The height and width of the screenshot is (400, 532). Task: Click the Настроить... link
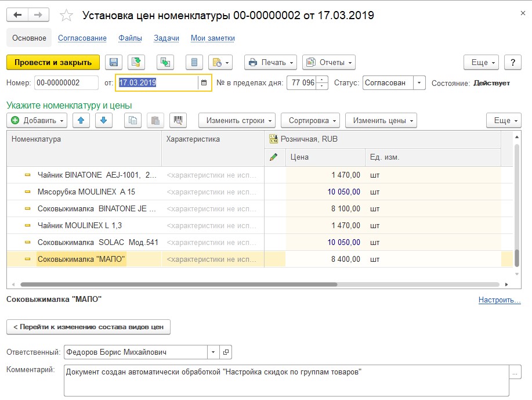pos(500,300)
